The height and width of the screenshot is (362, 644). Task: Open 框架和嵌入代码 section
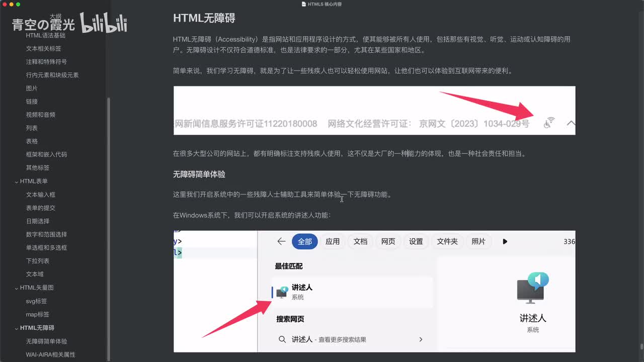[x=46, y=155]
